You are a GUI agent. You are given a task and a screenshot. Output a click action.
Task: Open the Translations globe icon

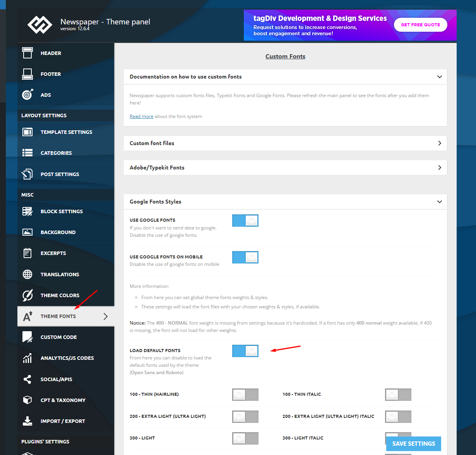27,274
